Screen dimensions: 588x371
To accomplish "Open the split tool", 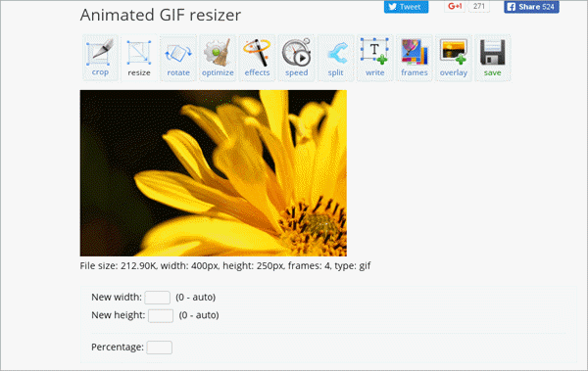I will (x=335, y=58).
